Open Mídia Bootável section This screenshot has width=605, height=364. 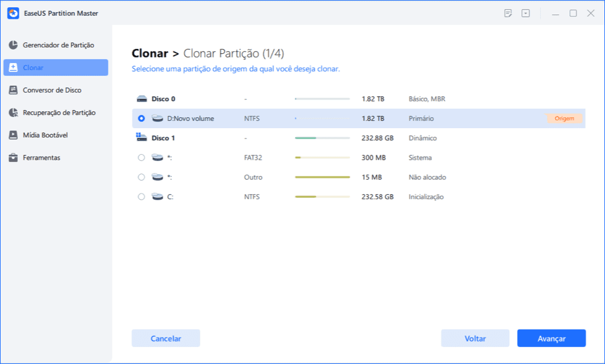point(56,135)
